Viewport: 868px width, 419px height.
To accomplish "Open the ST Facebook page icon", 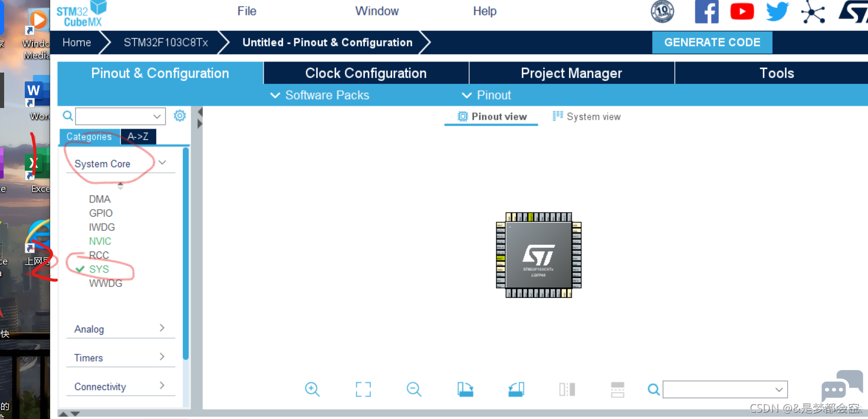I will coord(706,12).
